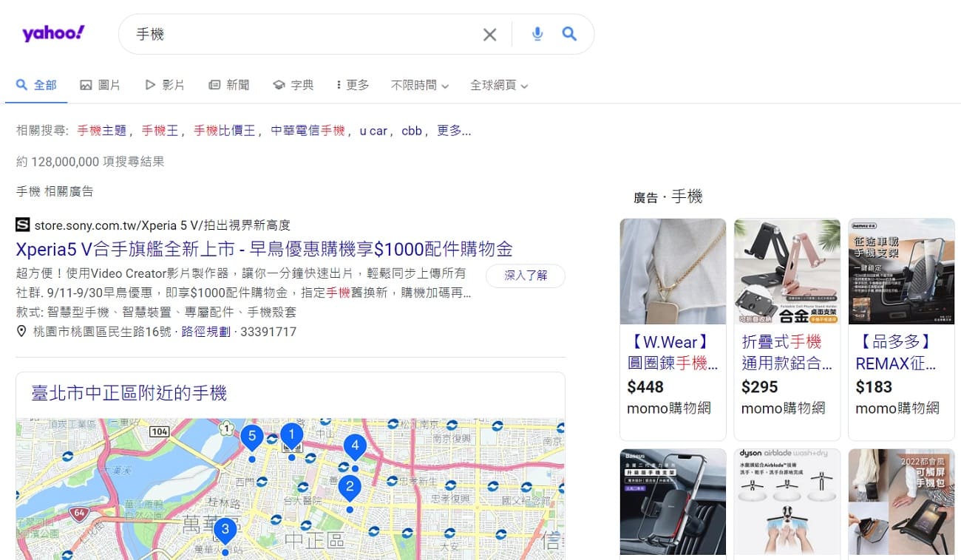Click the Sony favicon beside store.sony.com.tw

[23, 225]
